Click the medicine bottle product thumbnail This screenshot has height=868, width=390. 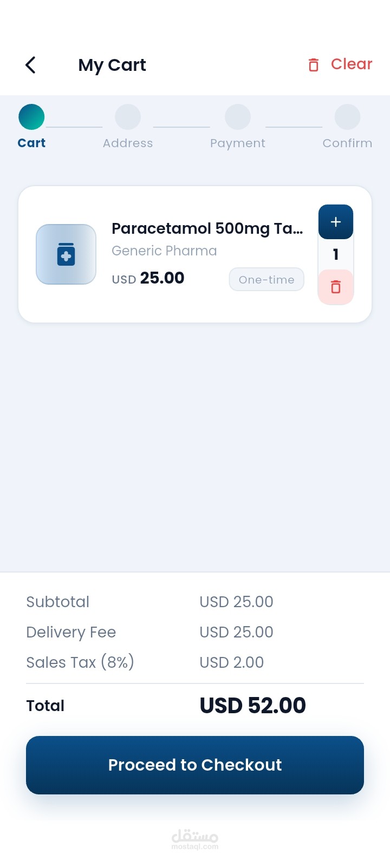pos(66,254)
